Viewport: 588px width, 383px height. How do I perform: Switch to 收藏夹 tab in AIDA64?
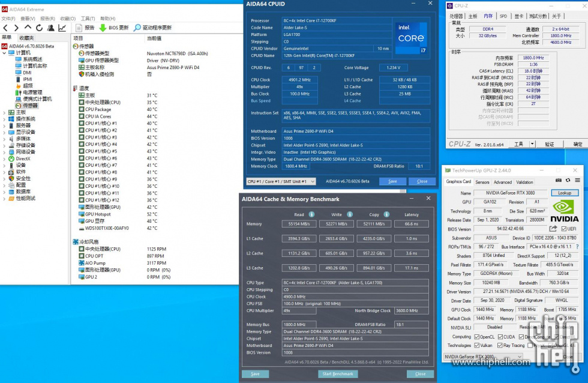tap(26, 37)
